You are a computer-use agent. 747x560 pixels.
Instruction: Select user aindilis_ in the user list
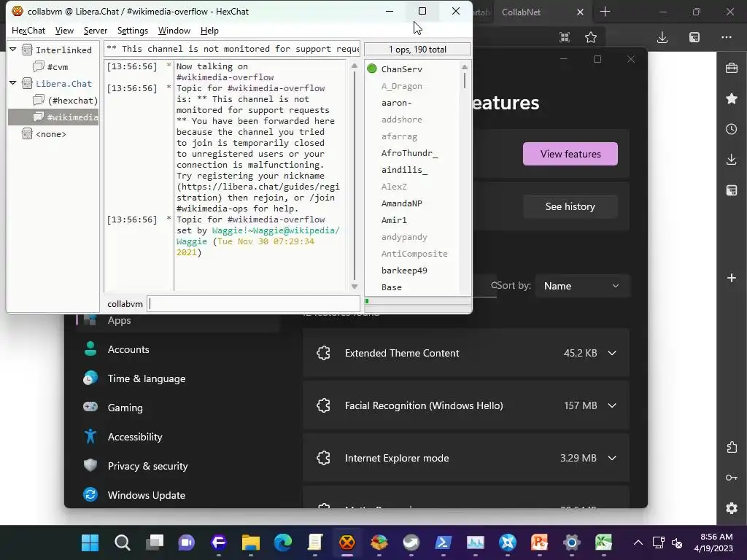tap(404, 169)
